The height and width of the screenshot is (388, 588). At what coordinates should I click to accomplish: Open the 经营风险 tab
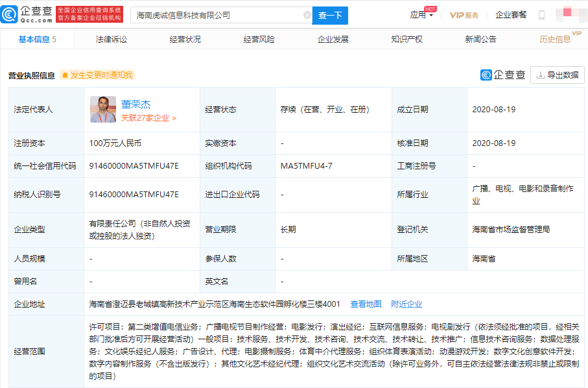259,40
